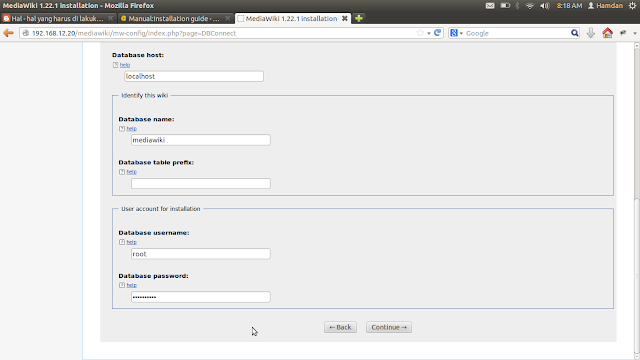640x360 pixels.
Task: Open help link under Database password
Action: coord(131,285)
